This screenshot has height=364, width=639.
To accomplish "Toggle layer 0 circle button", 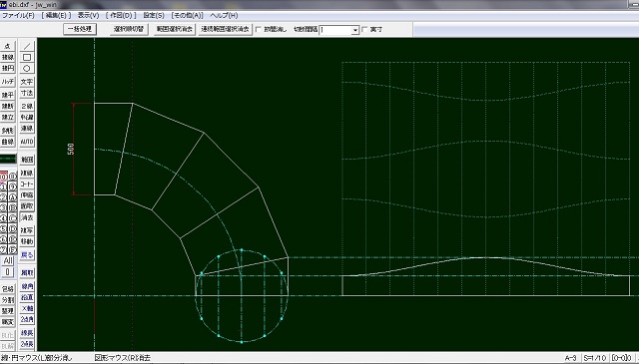I will [4, 178].
